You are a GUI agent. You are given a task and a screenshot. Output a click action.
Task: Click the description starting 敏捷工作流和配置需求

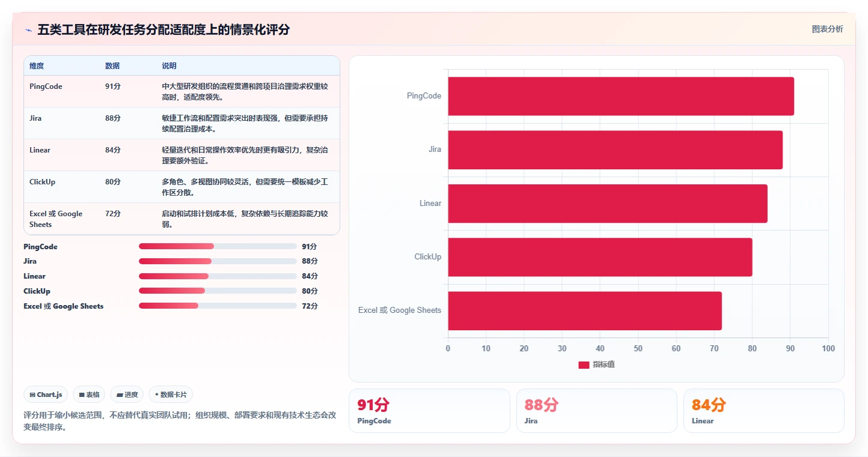[245, 124]
